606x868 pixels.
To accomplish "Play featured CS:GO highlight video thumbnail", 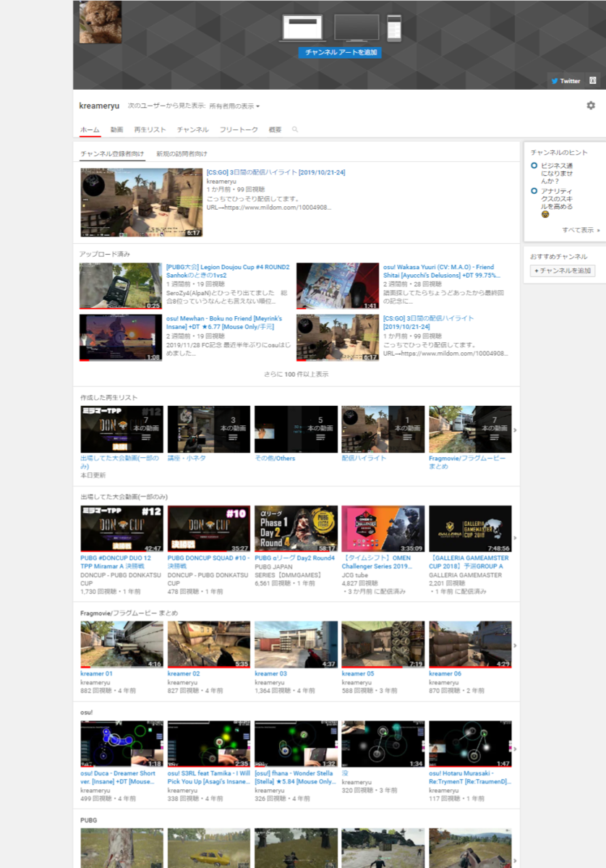I will pos(141,203).
